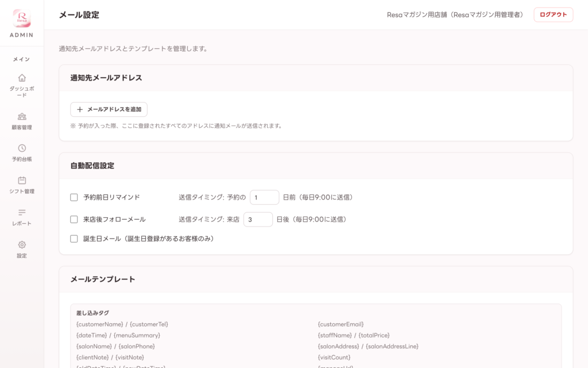Open dashboard via home icon
Viewport: 588px width, 368px height.
click(22, 78)
